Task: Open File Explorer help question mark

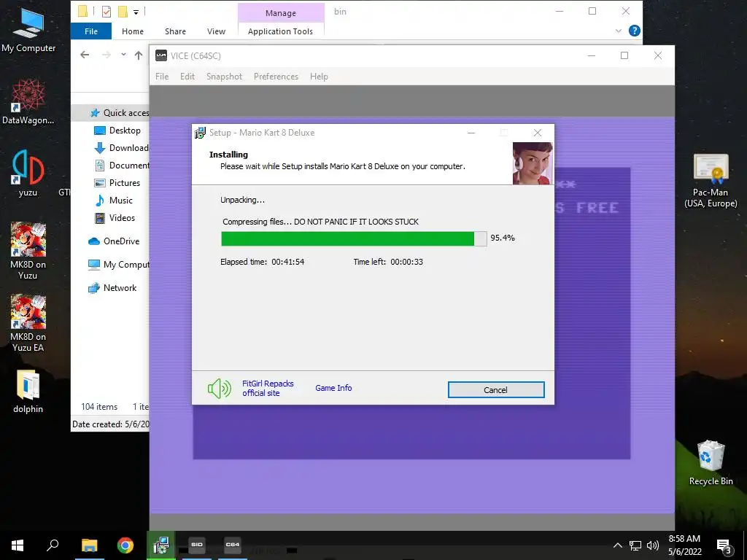Action: tap(634, 31)
